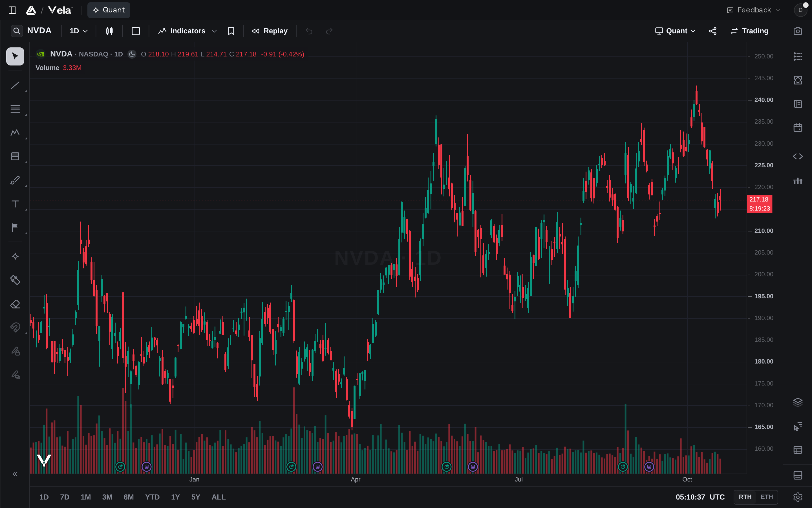This screenshot has height=508, width=812.
Task: Open the Trading panel button
Action: 750,31
